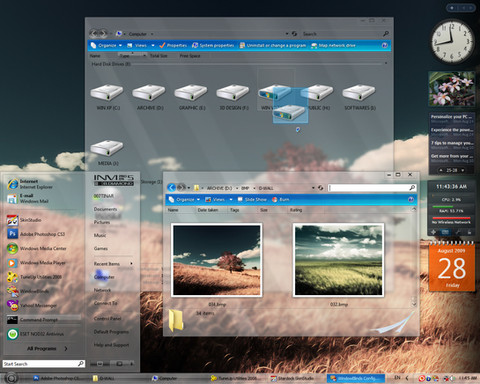480x384 pixels.
Task: Select the 034.bmp image thumbnail
Action: click(217, 260)
